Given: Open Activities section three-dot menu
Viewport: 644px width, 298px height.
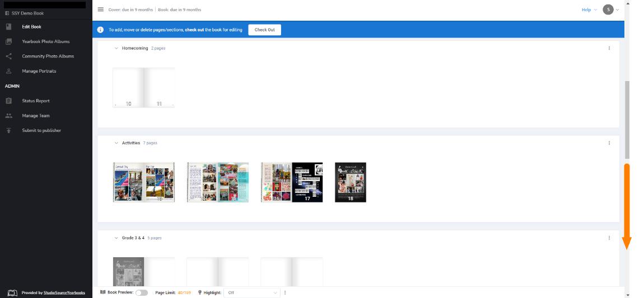Looking at the screenshot, I should click(x=609, y=143).
